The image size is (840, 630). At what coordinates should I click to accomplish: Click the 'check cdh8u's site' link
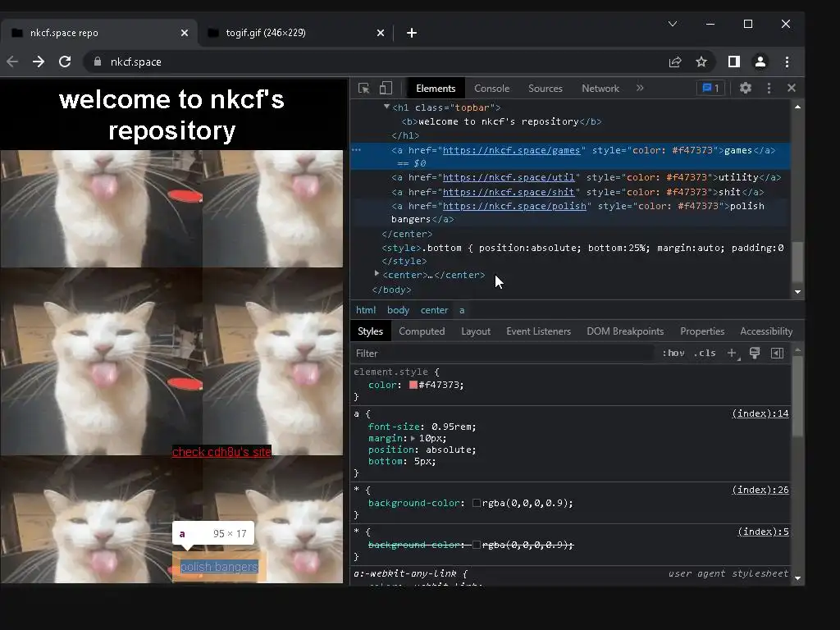tap(221, 452)
